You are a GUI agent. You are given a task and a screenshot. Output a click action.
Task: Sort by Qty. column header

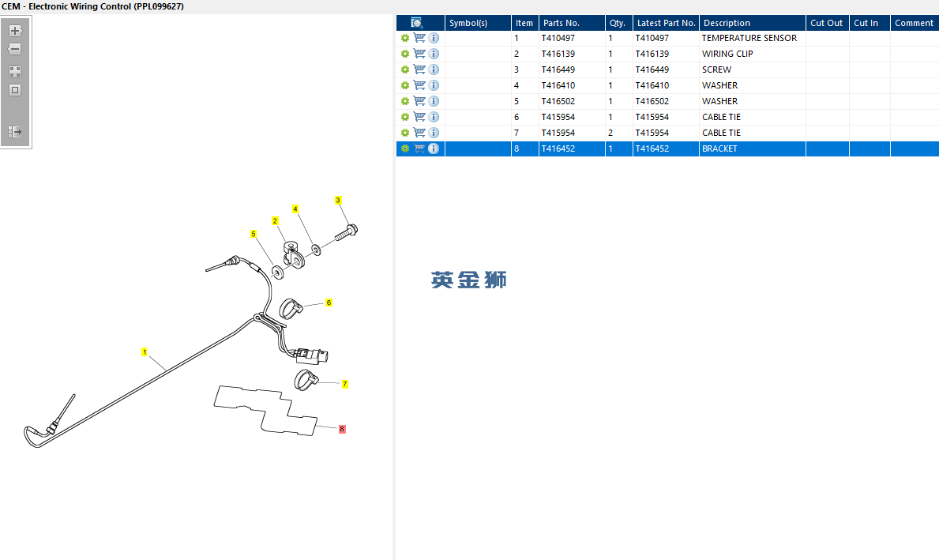click(x=618, y=23)
